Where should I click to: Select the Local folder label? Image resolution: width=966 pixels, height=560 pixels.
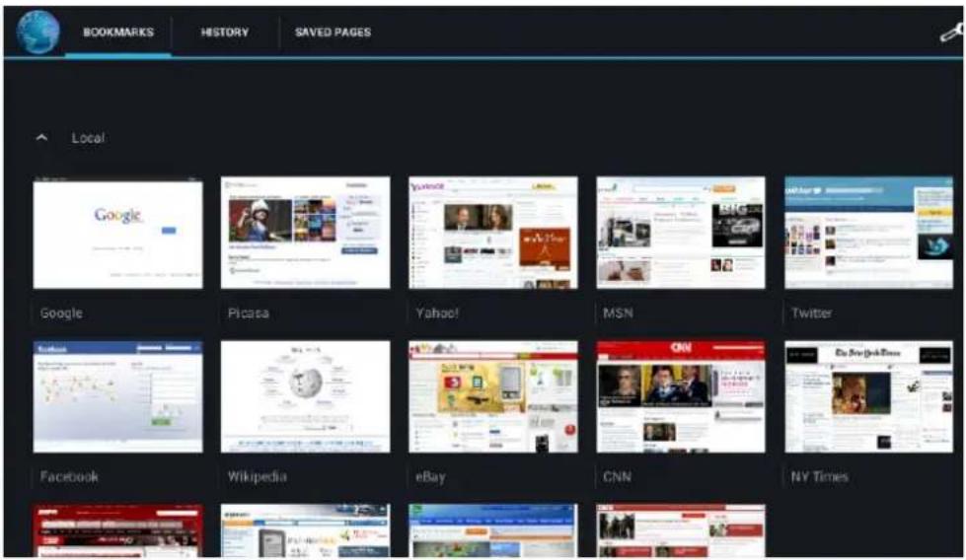click(88, 138)
